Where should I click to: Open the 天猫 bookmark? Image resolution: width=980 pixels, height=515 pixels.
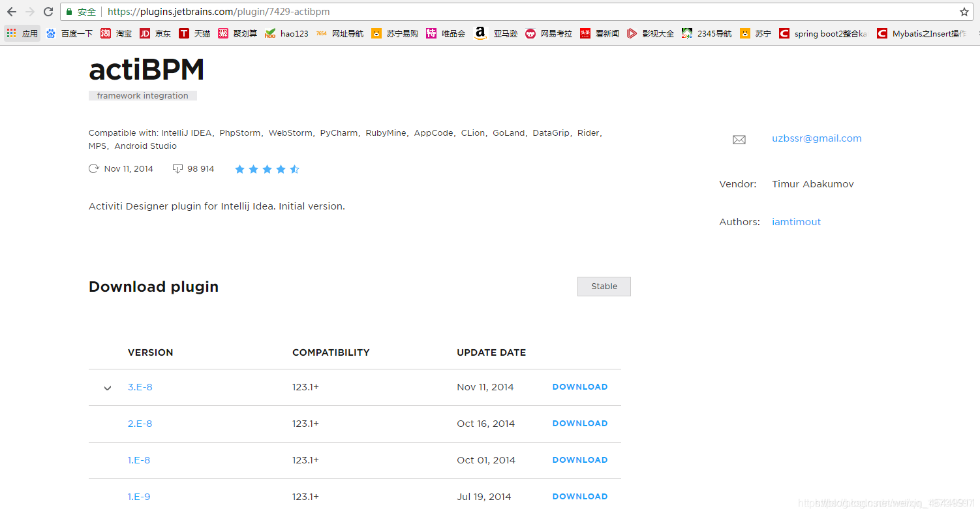[x=194, y=33]
